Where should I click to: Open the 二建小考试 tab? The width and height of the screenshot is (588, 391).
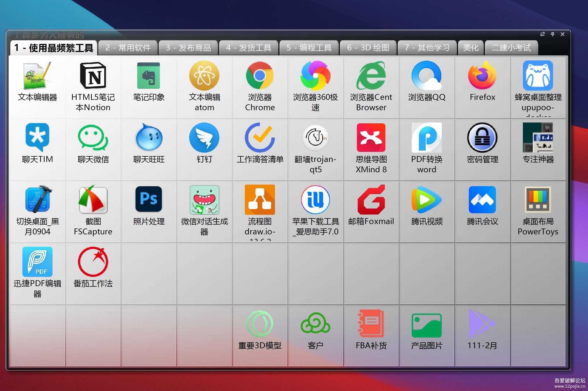pyautogui.click(x=511, y=48)
